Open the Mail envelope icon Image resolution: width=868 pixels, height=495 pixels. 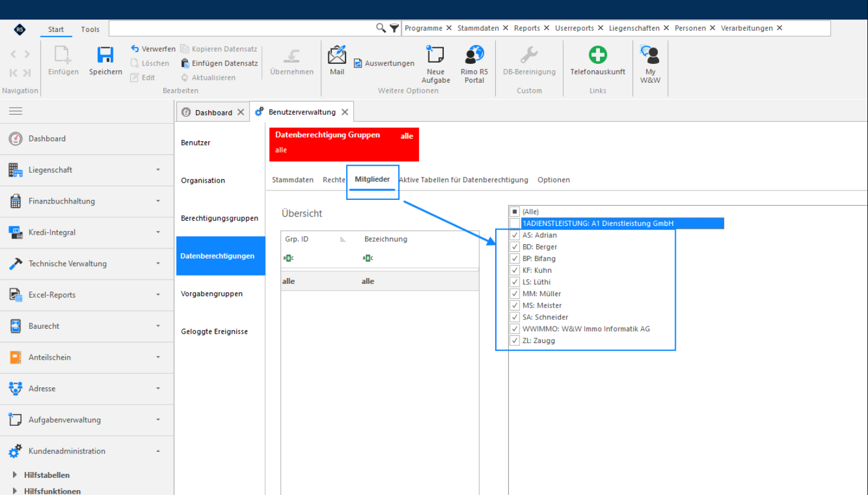click(x=337, y=54)
